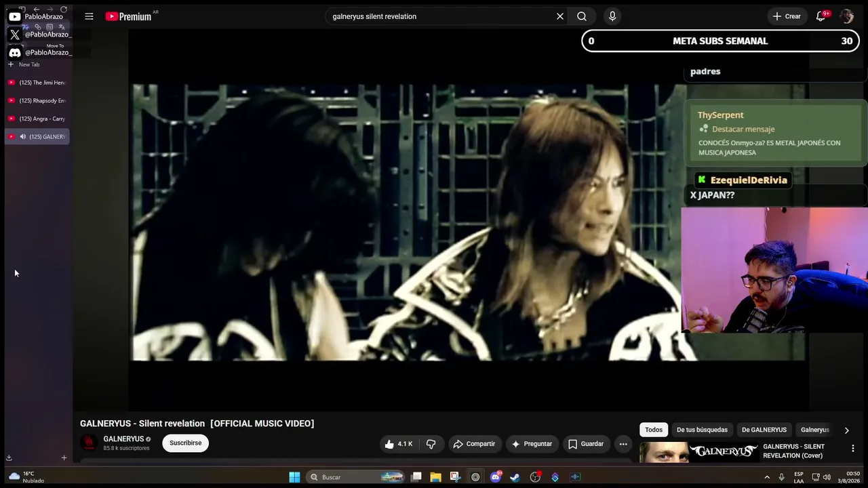868x488 pixels.
Task: Run search with the magnifier button
Action: click(582, 16)
